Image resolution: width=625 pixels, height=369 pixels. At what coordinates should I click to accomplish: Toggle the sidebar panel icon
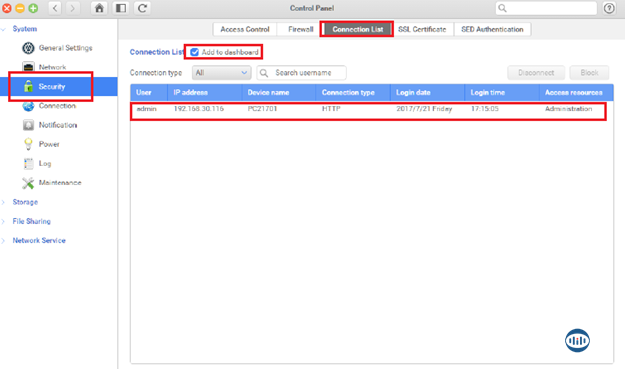(121, 8)
